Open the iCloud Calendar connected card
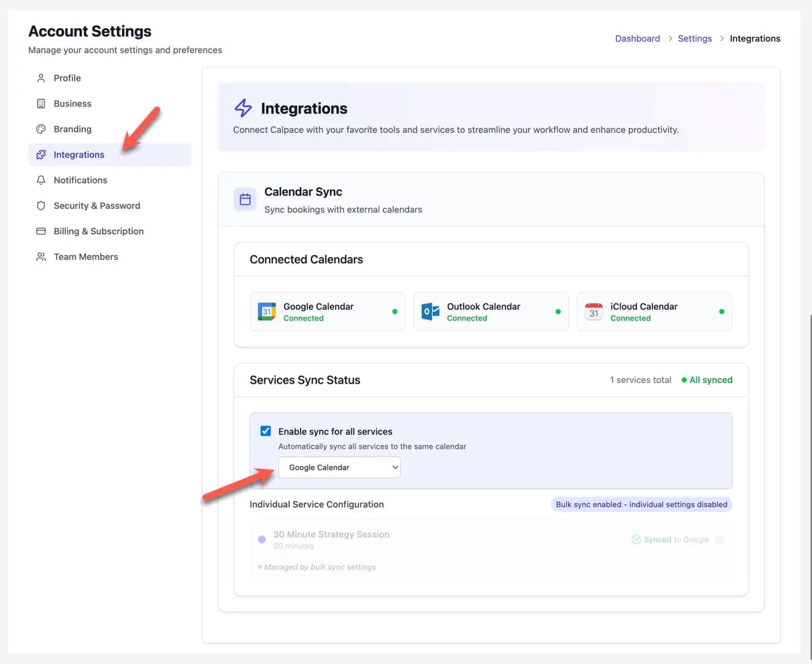The image size is (812, 664). 654,312
